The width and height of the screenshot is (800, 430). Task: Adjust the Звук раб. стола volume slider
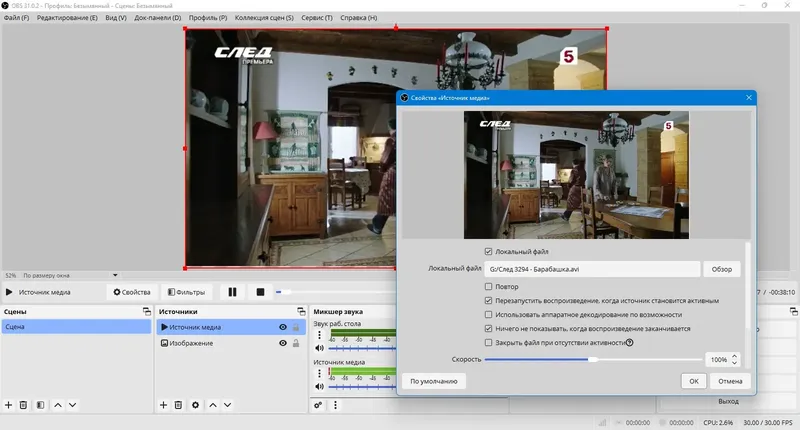pyautogui.click(x=362, y=348)
